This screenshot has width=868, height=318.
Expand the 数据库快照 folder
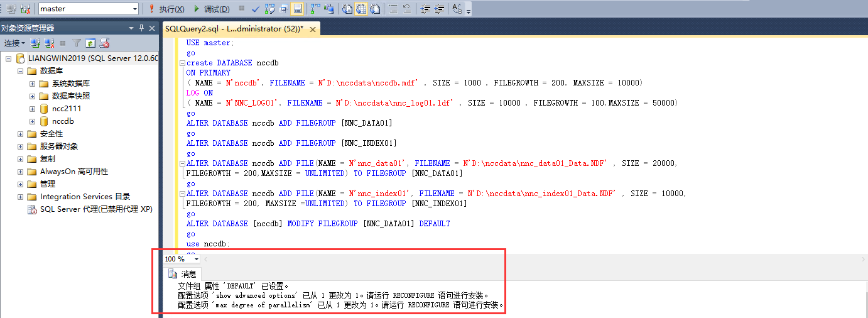pyautogui.click(x=32, y=96)
